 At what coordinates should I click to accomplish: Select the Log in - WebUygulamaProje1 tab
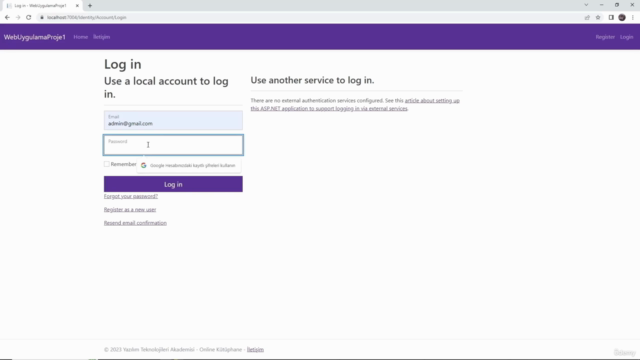pos(41,6)
